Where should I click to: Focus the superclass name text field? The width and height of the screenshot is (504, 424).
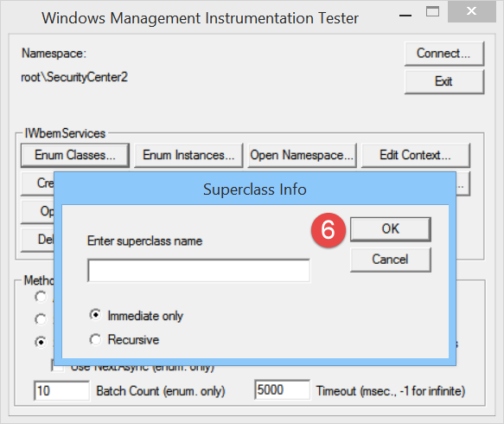coord(199,270)
